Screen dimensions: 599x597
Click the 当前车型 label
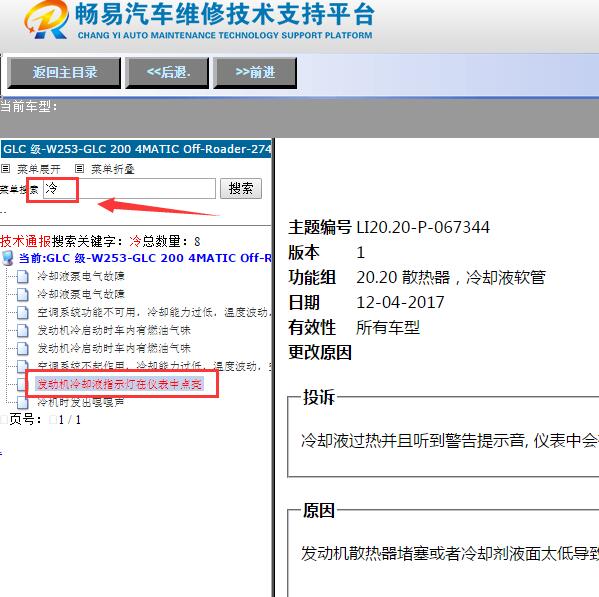point(29,106)
